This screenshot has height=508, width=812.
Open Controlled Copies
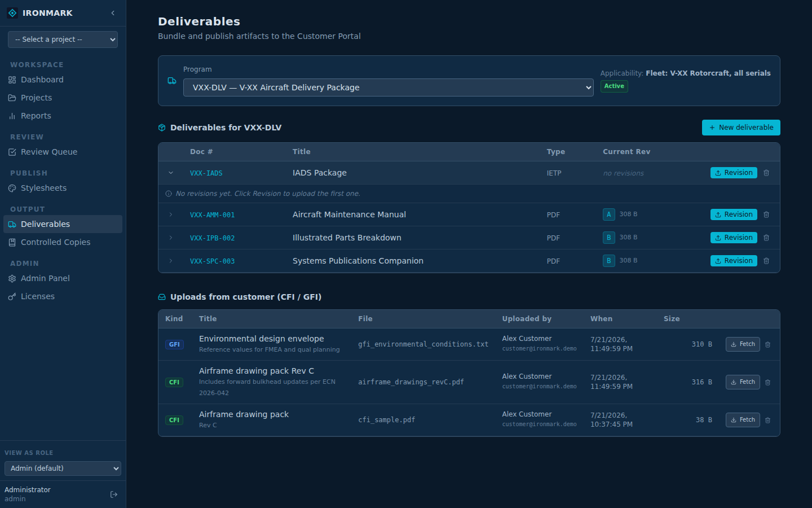[x=63, y=242]
